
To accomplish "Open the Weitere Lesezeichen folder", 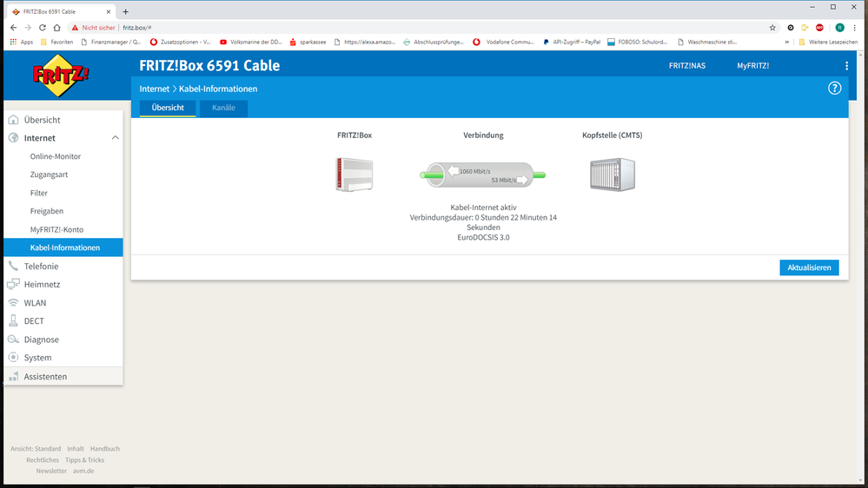I will (x=827, y=42).
